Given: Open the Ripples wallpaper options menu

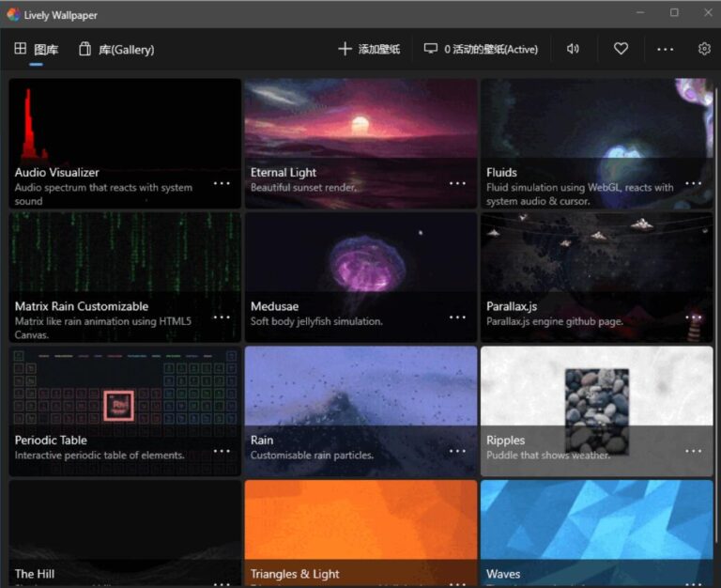Looking at the screenshot, I should coord(693,451).
